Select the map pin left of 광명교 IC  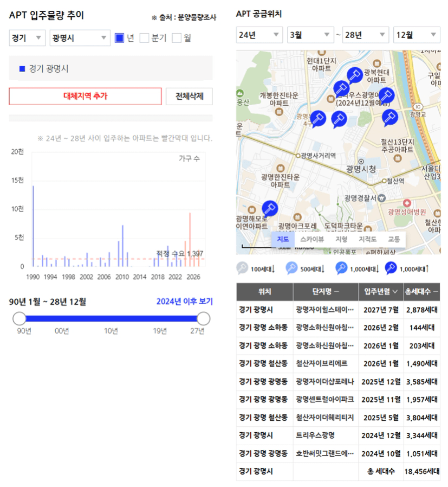point(389,117)
